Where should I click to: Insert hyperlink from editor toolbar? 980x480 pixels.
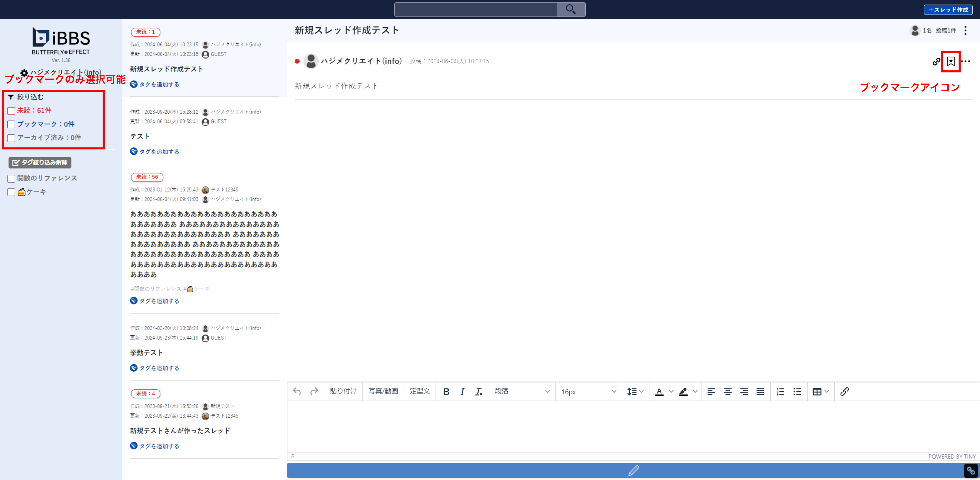844,391
